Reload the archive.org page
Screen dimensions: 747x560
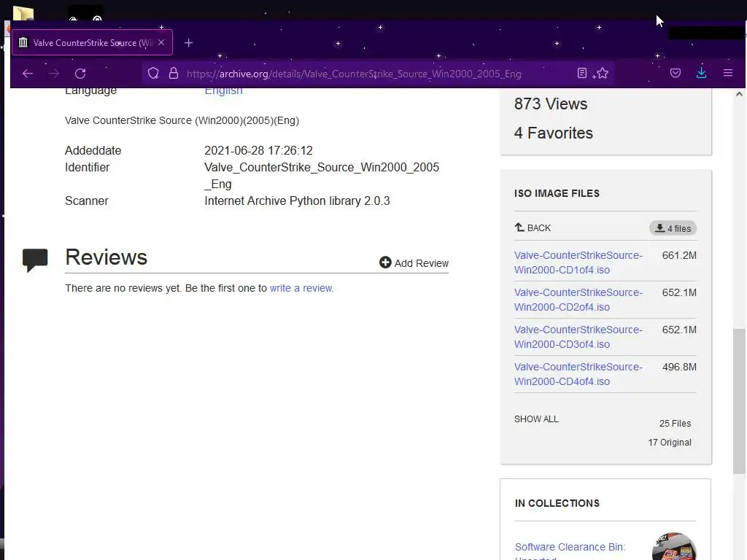click(x=80, y=74)
